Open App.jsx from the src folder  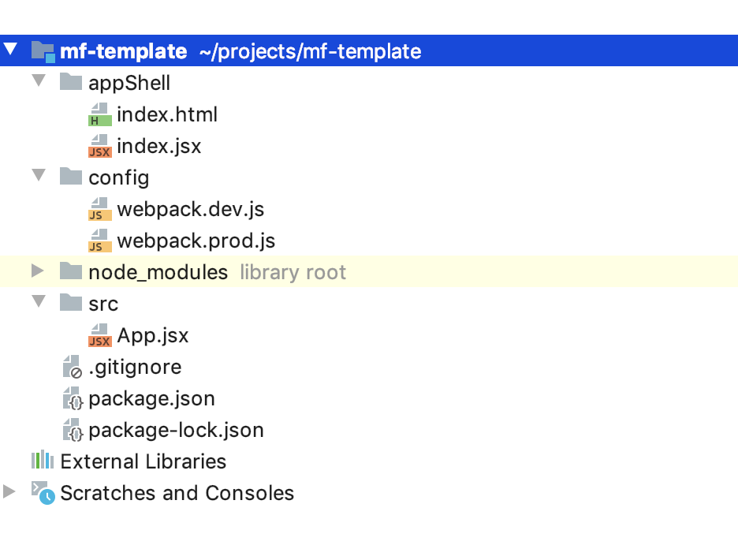click(152, 335)
